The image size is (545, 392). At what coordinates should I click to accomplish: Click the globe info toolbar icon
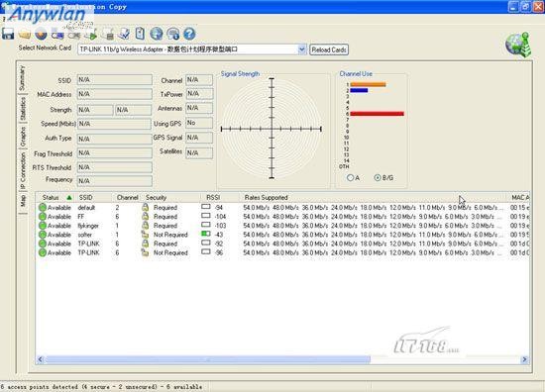click(x=172, y=34)
